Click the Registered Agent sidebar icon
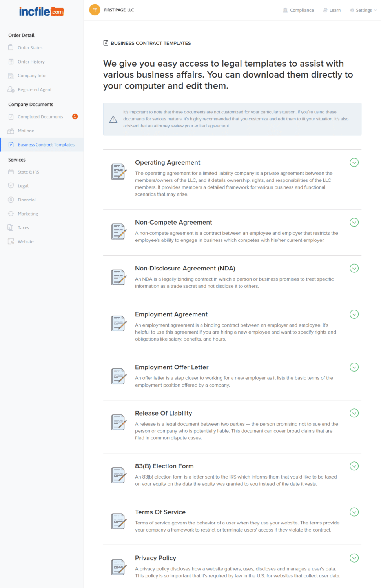This screenshot has width=381, height=588. click(x=11, y=89)
